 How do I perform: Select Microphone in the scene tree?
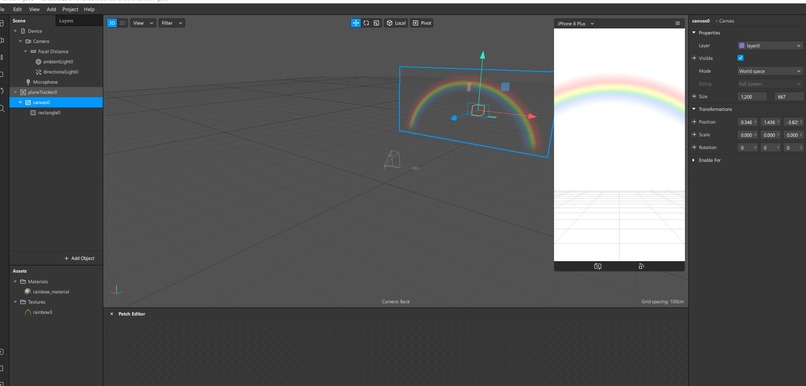pyautogui.click(x=45, y=82)
